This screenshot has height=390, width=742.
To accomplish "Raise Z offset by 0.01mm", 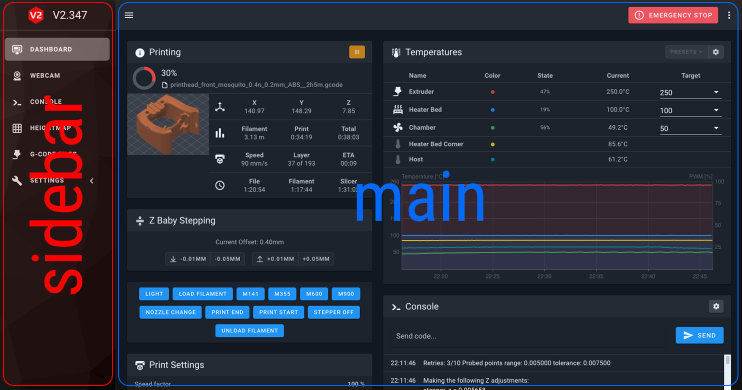I will click(276, 259).
